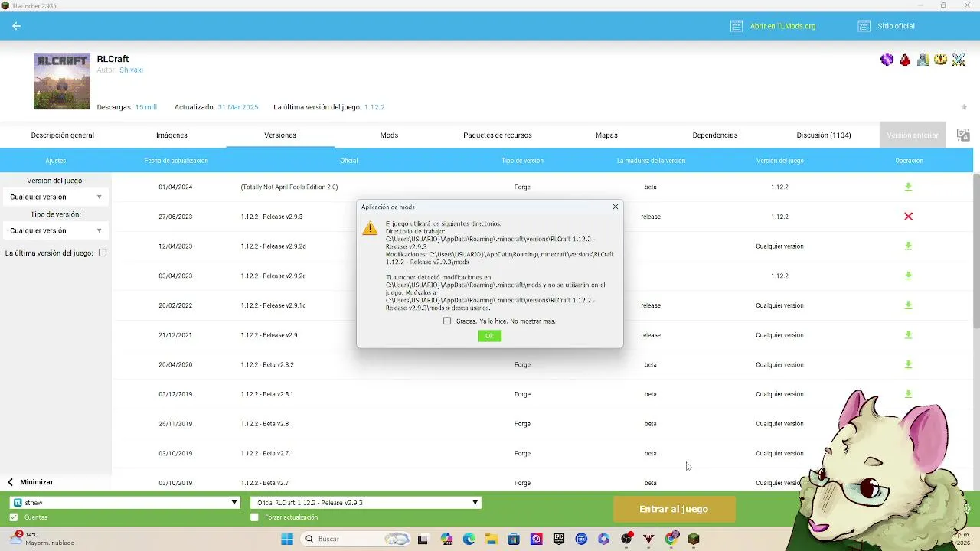
Task: Download the Release v2.9.2c version
Action: coord(908,275)
